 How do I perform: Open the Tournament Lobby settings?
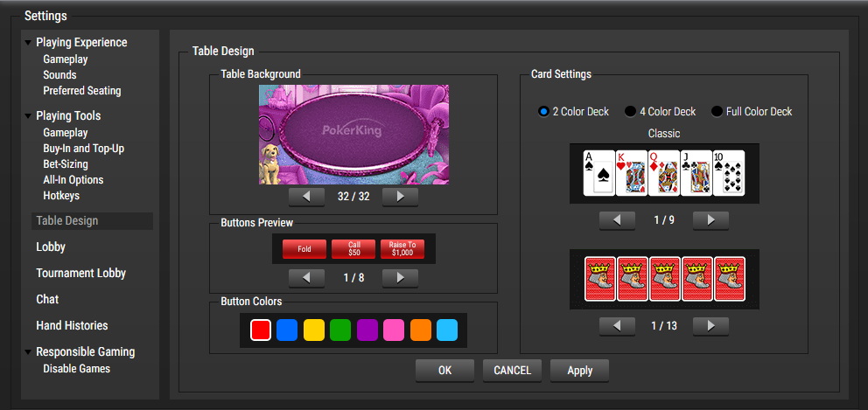pyautogui.click(x=80, y=273)
